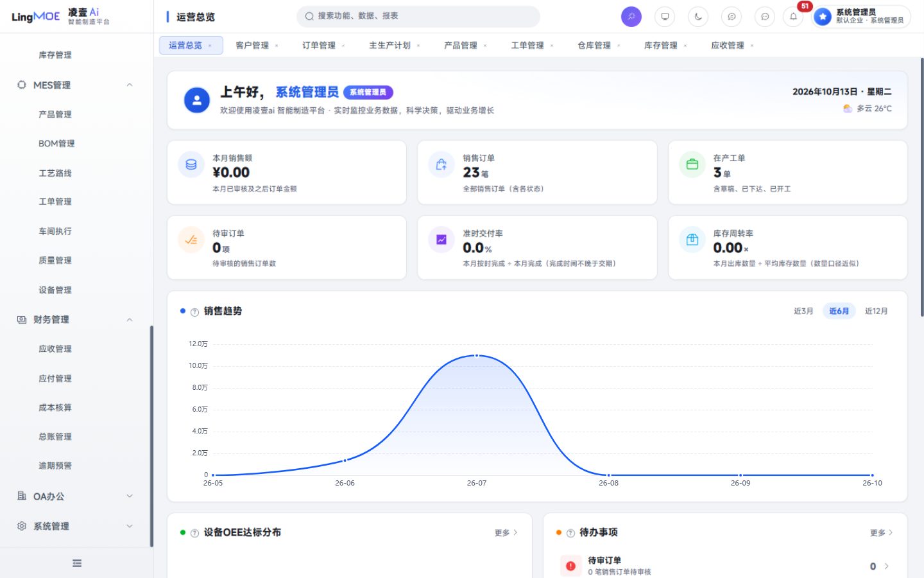Open 车间执行 in the sidebar
This screenshot has height=578, width=924.
(x=55, y=231)
